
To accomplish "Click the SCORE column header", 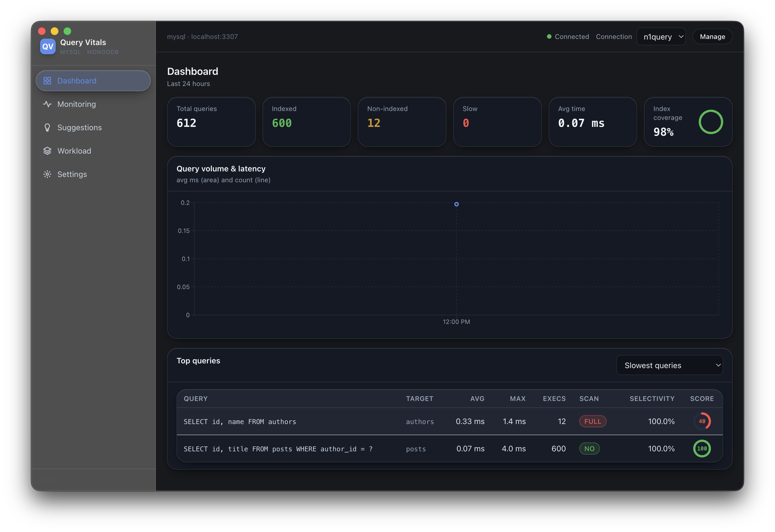I will (x=702, y=399).
